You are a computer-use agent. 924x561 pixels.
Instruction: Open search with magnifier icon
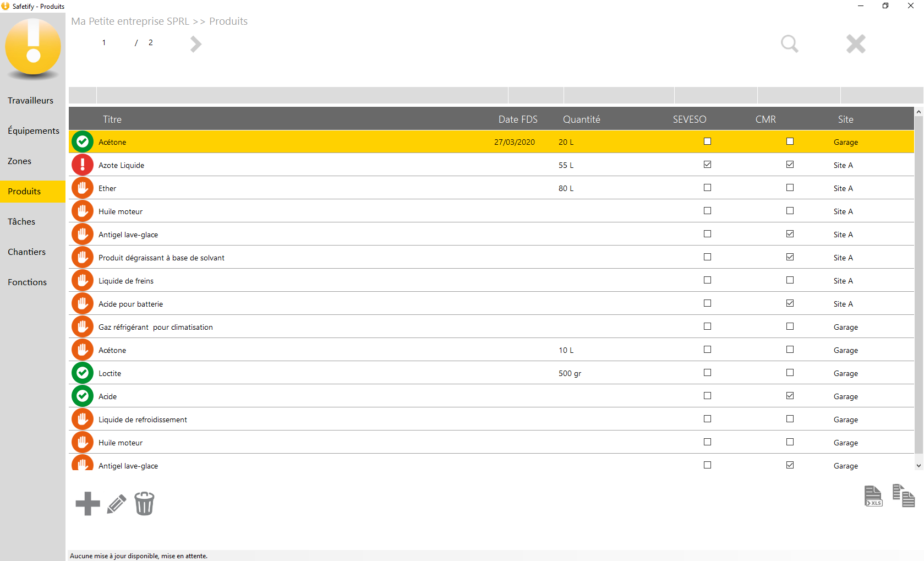[x=789, y=44]
